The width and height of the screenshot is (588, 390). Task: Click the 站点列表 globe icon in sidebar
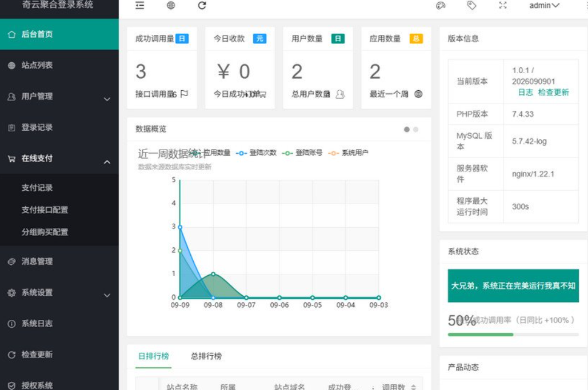click(11, 65)
